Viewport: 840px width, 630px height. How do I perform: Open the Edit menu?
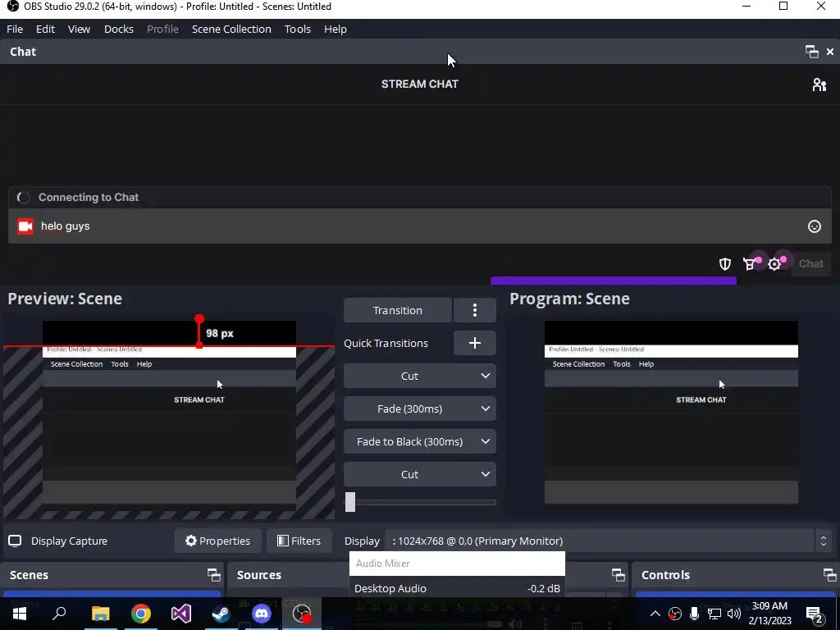(x=46, y=29)
